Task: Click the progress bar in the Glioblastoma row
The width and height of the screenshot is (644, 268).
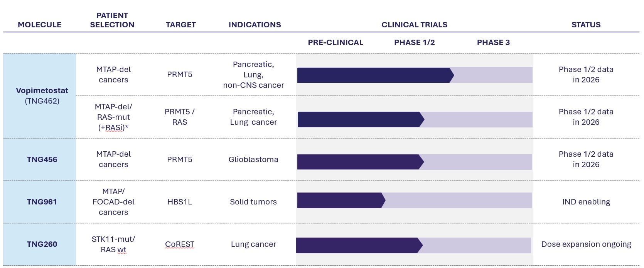Action: click(359, 162)
